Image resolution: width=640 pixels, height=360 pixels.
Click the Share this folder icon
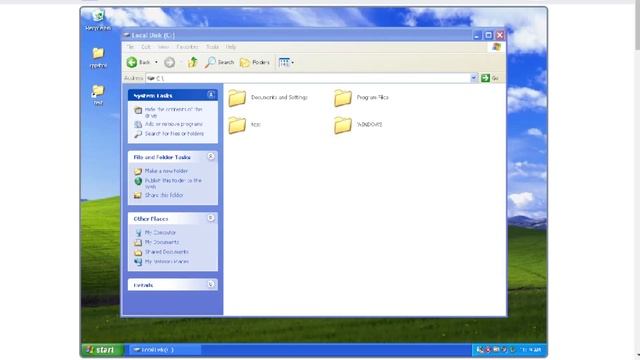138,196
